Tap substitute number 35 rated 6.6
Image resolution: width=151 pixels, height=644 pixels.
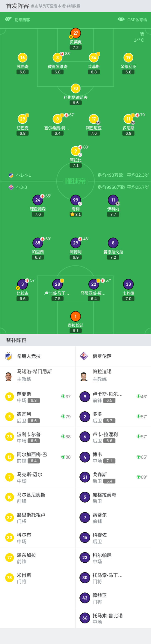point(38,437)
